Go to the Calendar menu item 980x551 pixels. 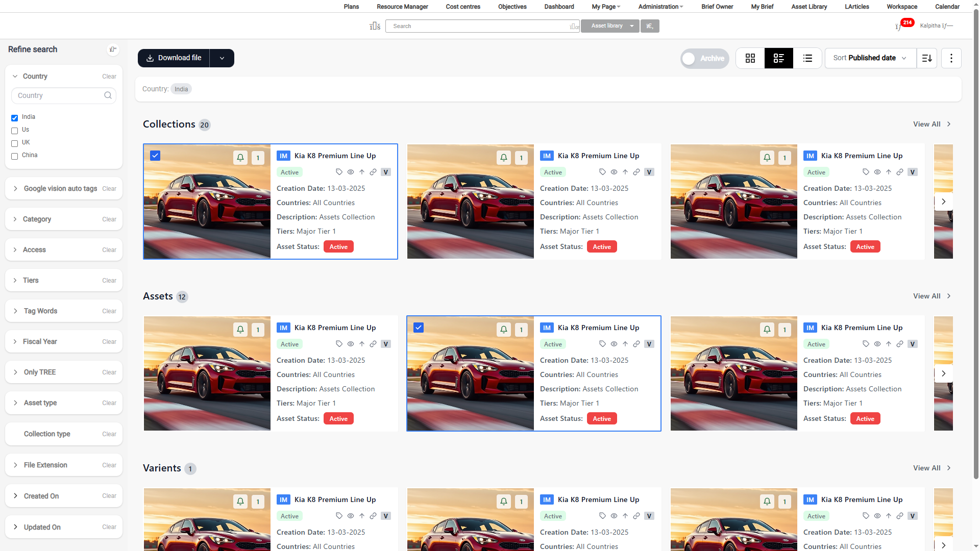click(947, 7)
